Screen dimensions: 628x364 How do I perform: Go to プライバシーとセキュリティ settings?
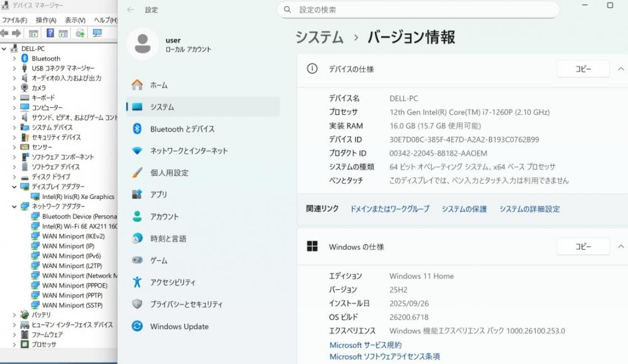pos(186,304)
